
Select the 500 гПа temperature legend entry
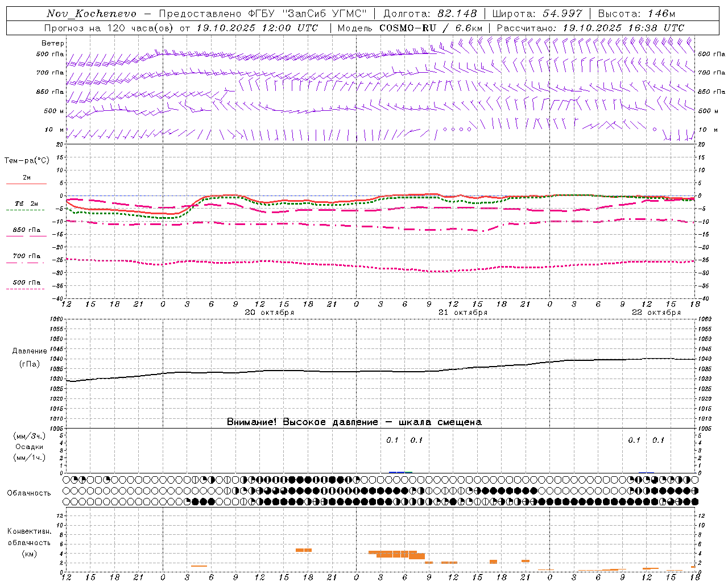tap(27, 282)
